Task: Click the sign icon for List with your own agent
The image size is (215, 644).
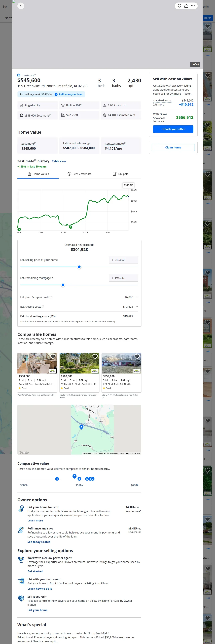Action: (21, 581)
